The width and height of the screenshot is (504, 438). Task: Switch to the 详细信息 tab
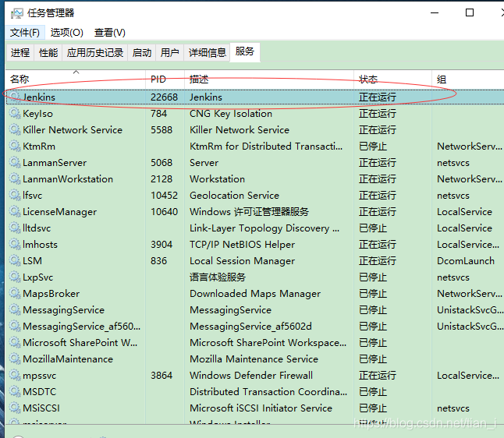pos(208,53)
